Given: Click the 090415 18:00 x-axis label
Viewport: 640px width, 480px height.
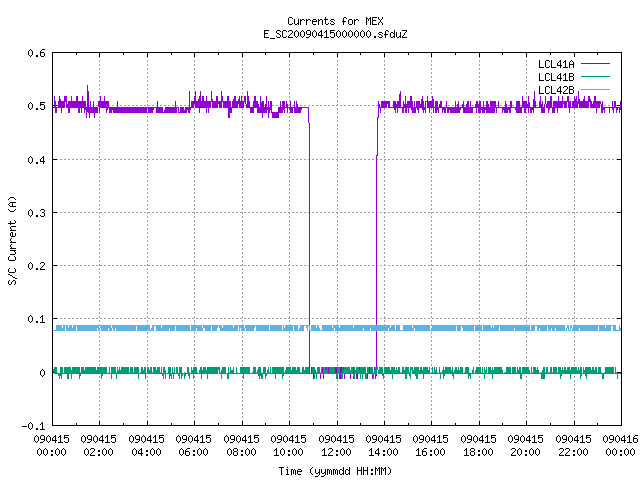Looking at the screenshot, I should point(478,445).
